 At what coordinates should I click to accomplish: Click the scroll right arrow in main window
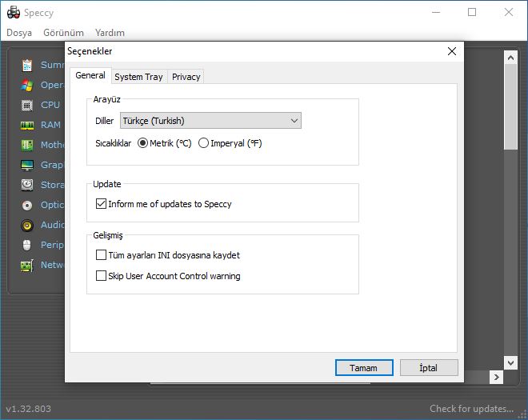(x=496, y=377)
